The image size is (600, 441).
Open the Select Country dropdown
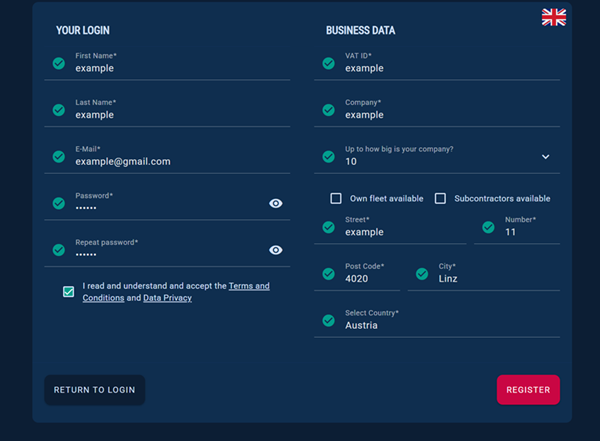click(x=440, y=324)
